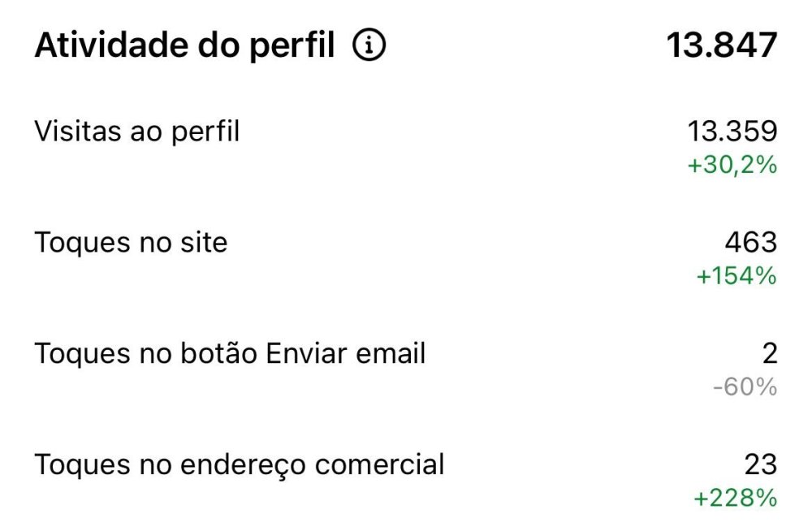Click the Atividade do perfil heading
This screenshot has width=812, height=527.
[x=184, y=47]
